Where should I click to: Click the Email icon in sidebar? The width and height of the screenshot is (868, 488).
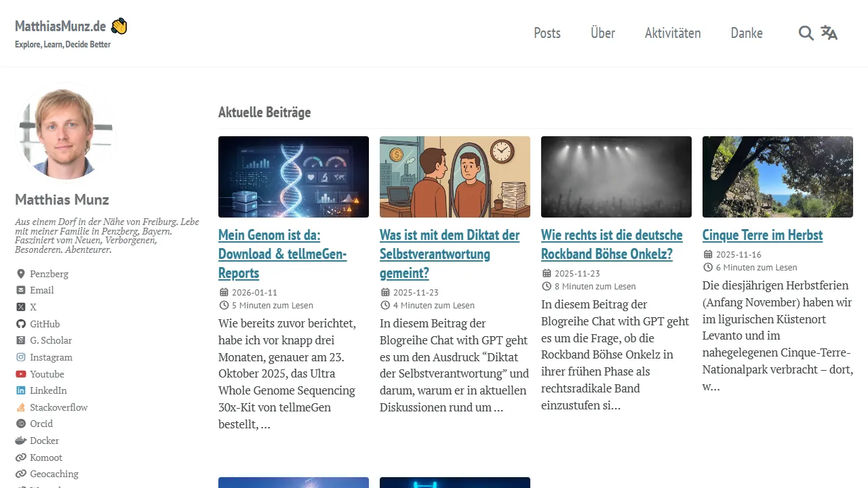coord(20,290)
